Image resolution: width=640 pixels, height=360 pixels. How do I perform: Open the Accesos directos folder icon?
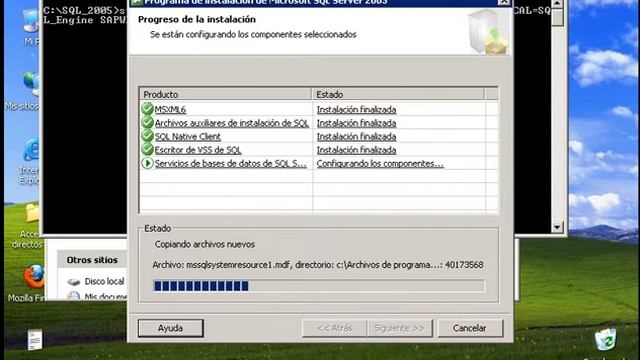[32, 213]
